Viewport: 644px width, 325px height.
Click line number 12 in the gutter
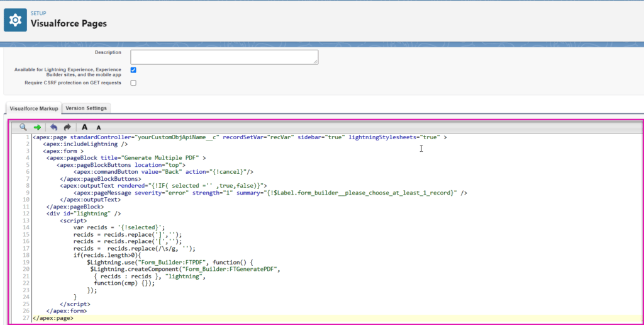pos(26,214)
